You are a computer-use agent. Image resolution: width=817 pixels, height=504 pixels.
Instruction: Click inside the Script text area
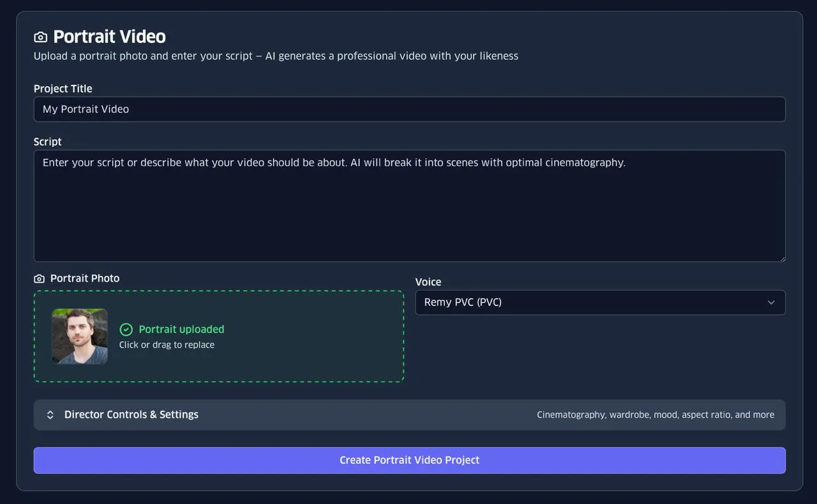click(x=409, y=206)
